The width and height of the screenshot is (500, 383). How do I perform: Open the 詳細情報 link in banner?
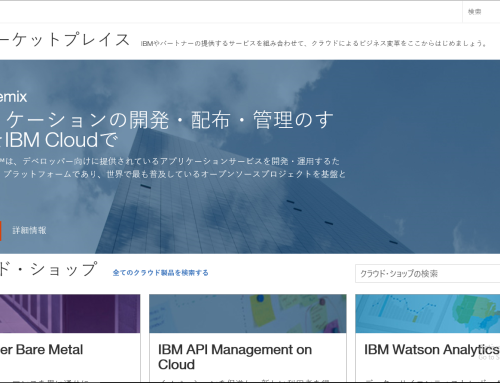point(29,230)
